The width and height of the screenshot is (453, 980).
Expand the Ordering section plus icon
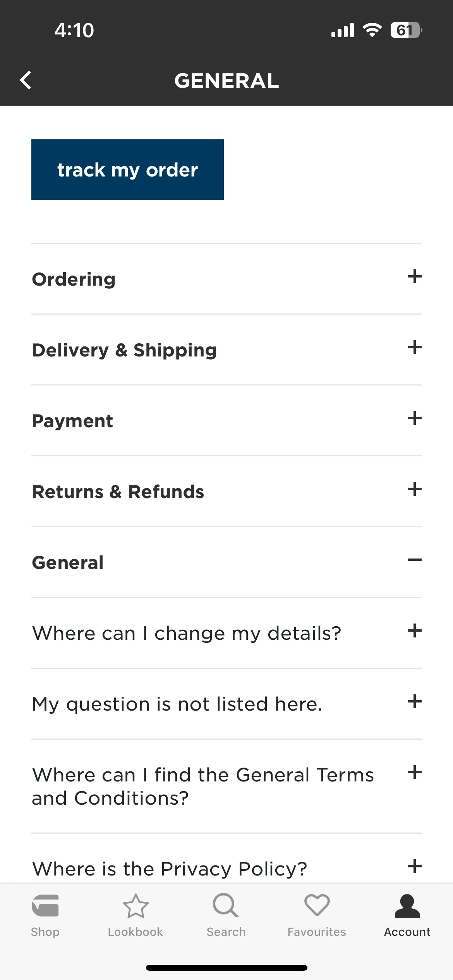415,277
